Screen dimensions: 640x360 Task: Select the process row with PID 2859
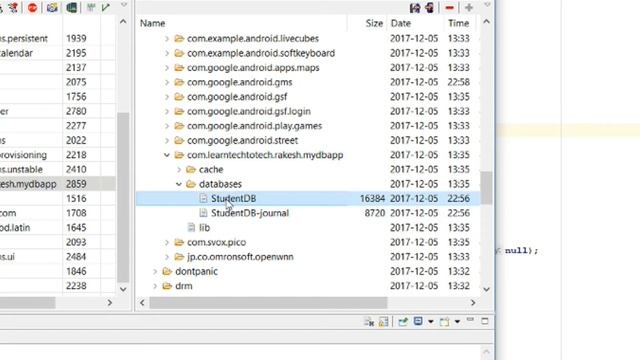click(x=58, y=184)
